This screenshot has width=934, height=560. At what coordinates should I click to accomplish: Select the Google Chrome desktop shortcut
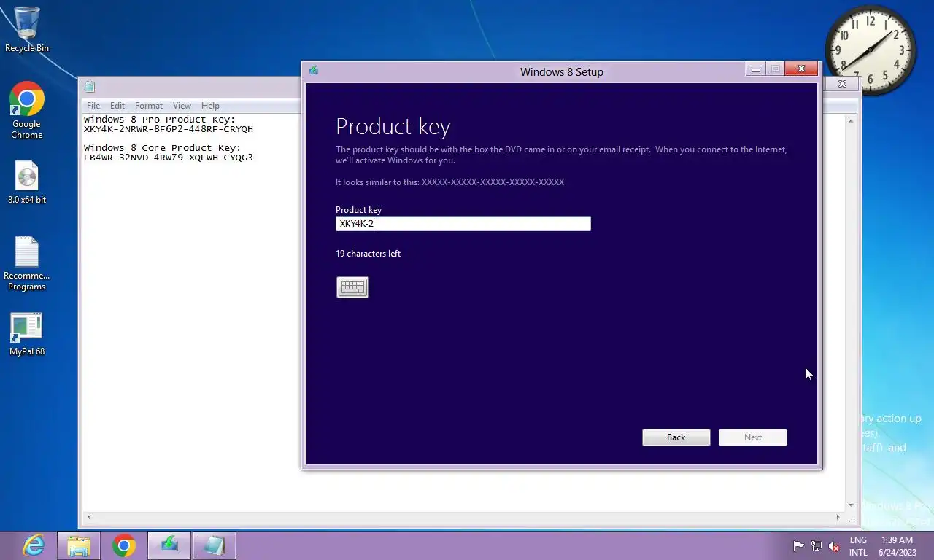pyautogui.click(x=27, y=110)
